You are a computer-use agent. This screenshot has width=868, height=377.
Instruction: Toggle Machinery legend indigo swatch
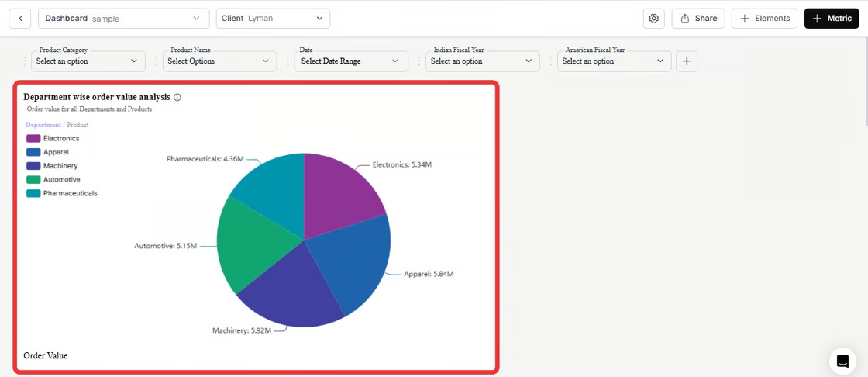33,166
